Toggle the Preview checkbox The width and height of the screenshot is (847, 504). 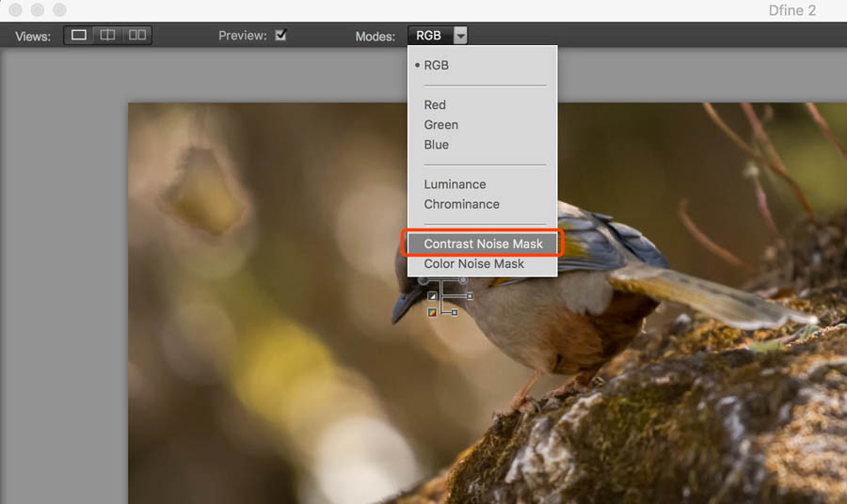280,36
